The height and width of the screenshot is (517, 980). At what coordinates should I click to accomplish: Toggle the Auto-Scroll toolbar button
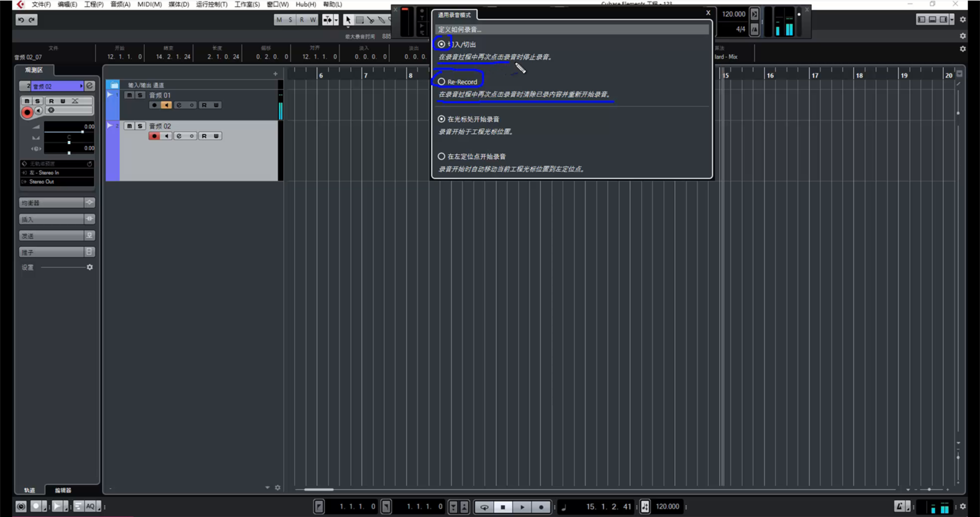click(327, 20)
